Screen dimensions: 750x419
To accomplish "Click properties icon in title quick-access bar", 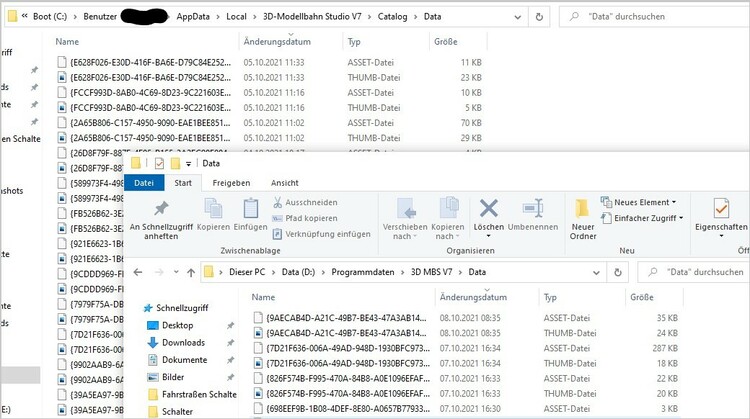I will [x=159, y=164].
